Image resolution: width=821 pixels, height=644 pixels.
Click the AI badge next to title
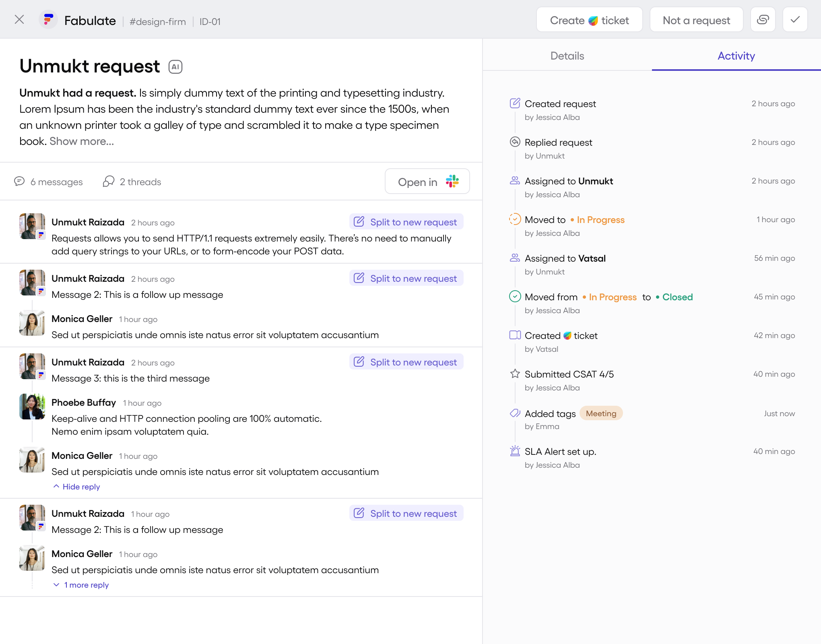click(175, 67)
